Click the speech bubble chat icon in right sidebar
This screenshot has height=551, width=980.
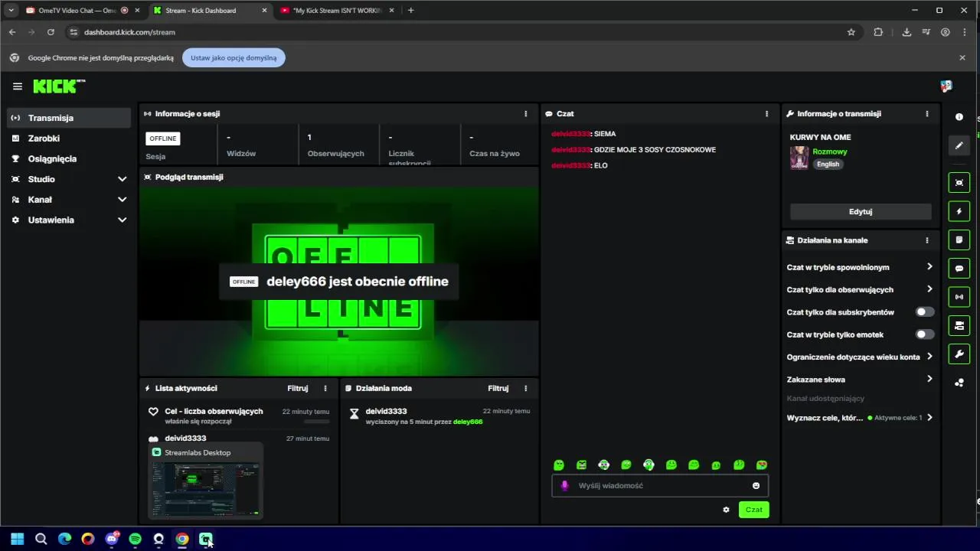click(x=959, y=269)
